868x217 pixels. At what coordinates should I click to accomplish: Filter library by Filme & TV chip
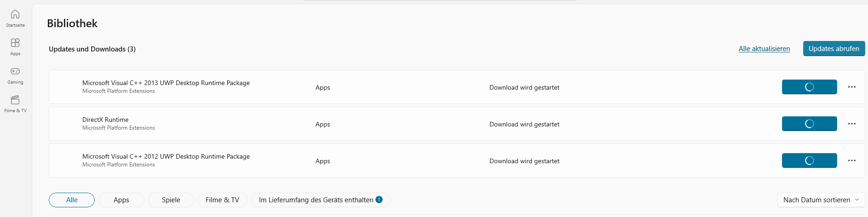click(223, 200)
